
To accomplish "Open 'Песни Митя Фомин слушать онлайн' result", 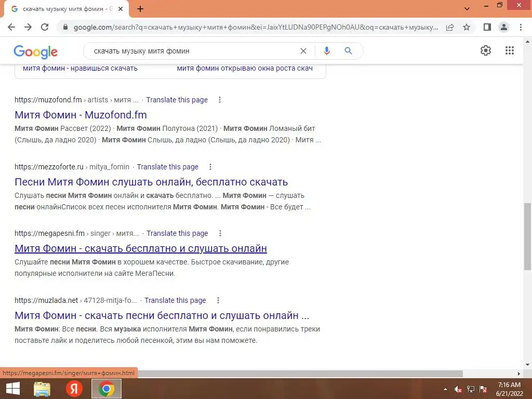I will point(151,182).
